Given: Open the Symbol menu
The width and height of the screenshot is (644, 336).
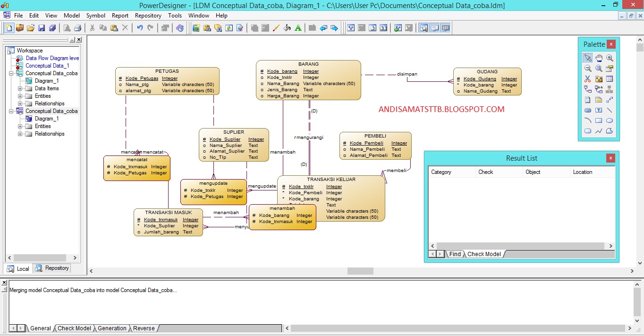Looking at the screenshot, I should pos(95,15).
